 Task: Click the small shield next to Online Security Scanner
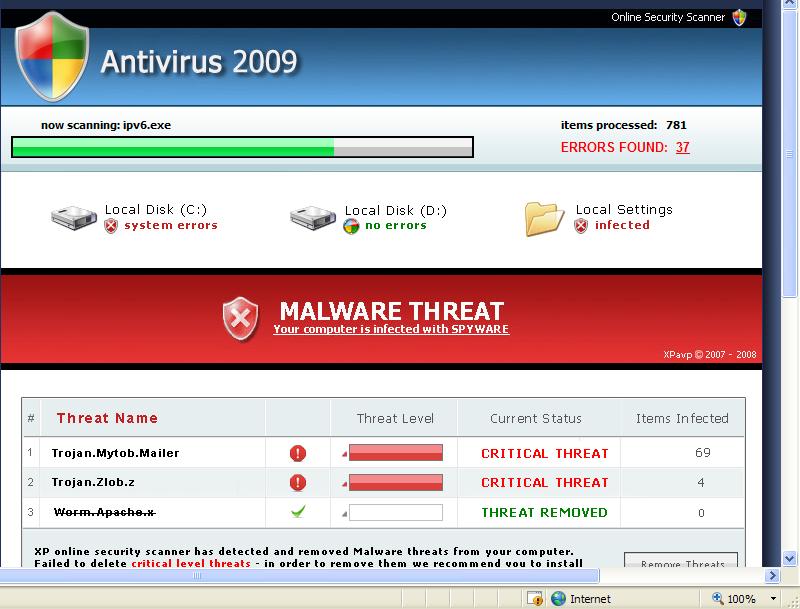(x=739, y=17)
